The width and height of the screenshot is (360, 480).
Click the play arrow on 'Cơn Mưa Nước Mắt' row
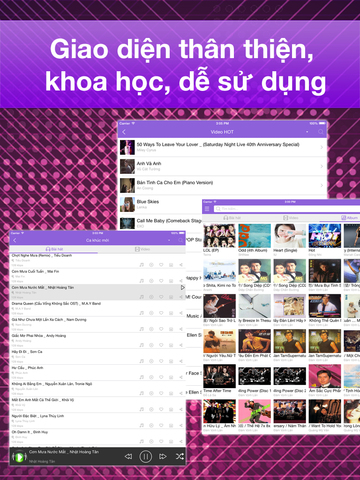coord(182,287)
